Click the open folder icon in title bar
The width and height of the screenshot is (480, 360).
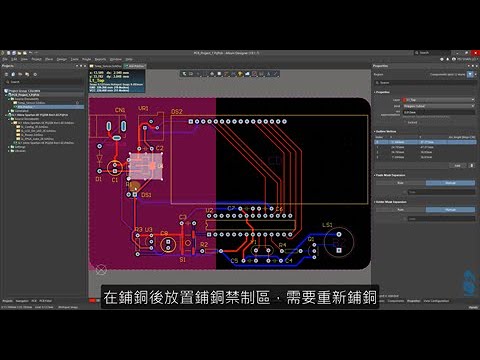point(20,53)
